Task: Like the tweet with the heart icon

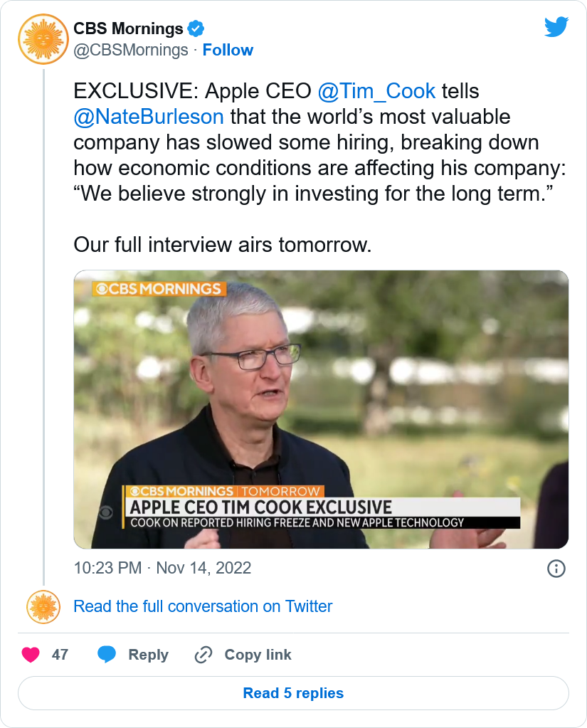Action: pyautogui.click(x=31, y=655)
